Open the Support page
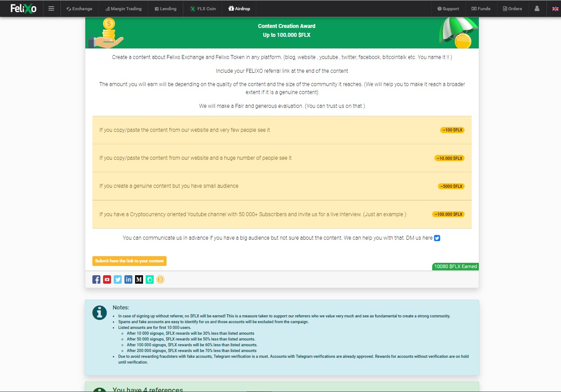 448,8
